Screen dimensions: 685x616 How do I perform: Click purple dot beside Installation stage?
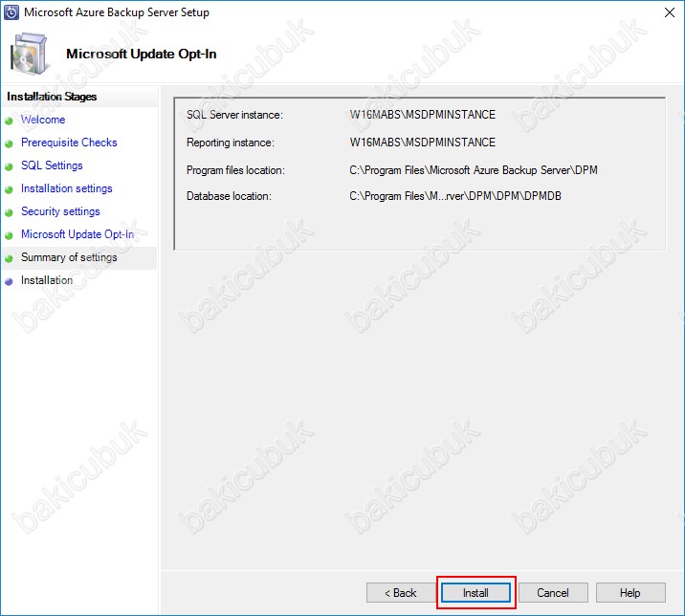point(9,282)
